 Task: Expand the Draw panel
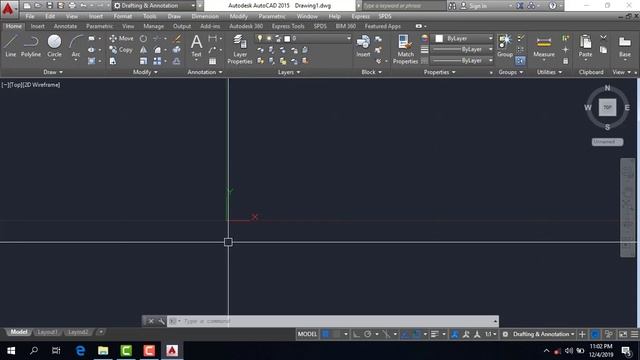point(53,72)
